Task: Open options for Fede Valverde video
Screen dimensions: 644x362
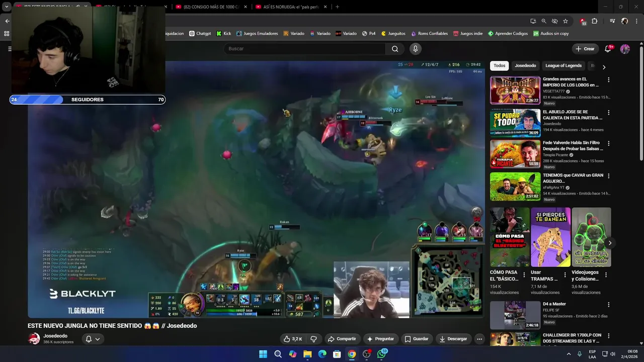Action: click(x=608, y=143)
